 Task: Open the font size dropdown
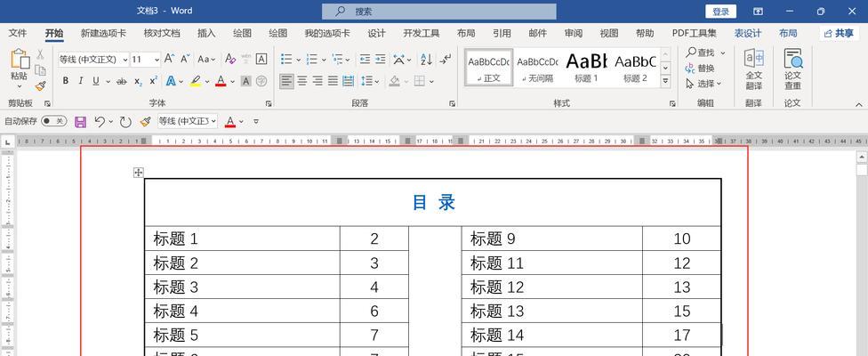pyautogui.click(x=157, y=60)
